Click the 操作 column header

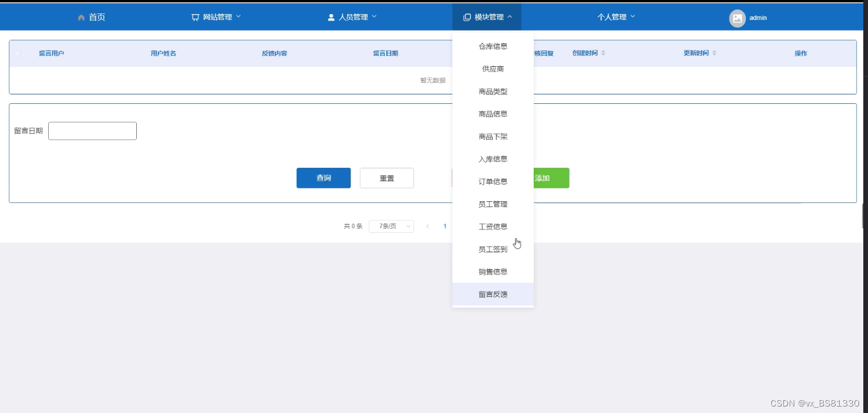tap(801, 53)
